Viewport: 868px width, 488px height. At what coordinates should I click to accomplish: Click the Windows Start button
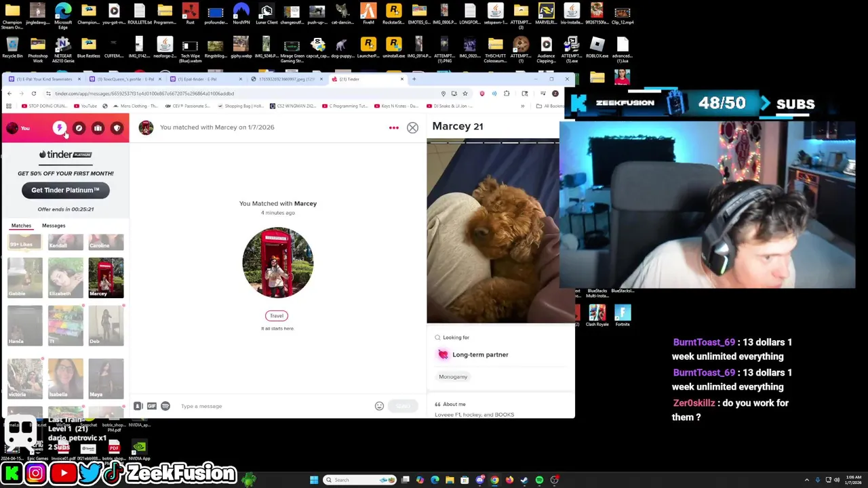314,480
